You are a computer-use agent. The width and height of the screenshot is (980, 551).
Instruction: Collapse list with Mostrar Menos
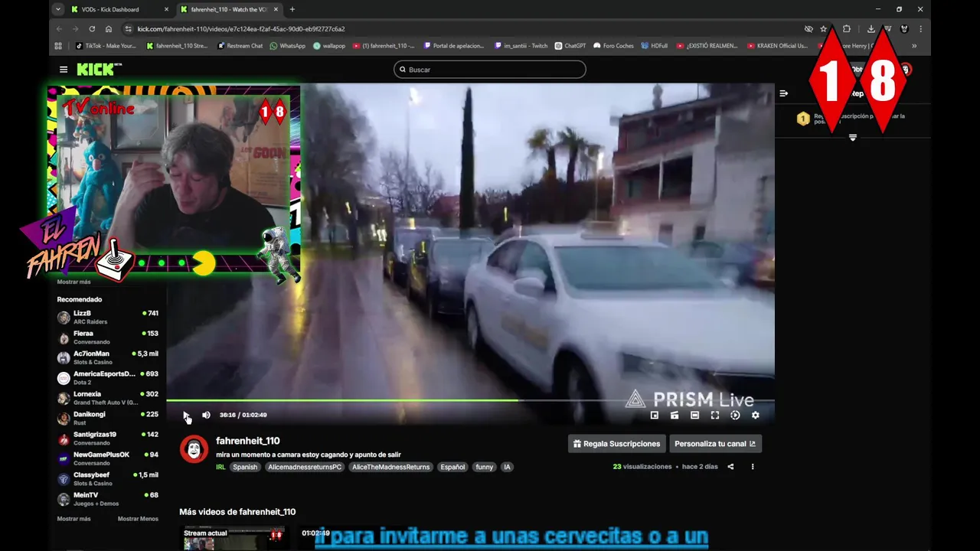click(138, 519)
